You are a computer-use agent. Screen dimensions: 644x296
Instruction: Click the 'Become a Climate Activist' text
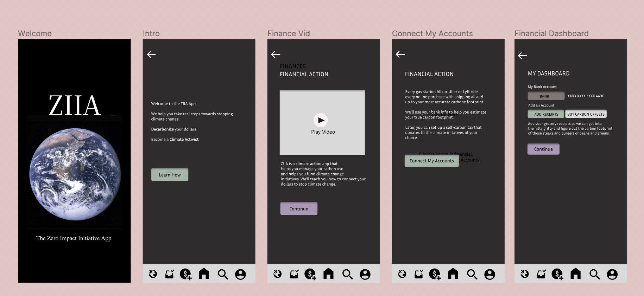pos(175,140)
